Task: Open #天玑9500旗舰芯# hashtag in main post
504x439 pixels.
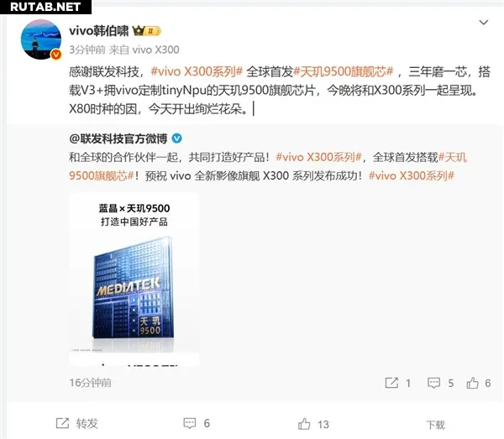Action: coord(343,71)
